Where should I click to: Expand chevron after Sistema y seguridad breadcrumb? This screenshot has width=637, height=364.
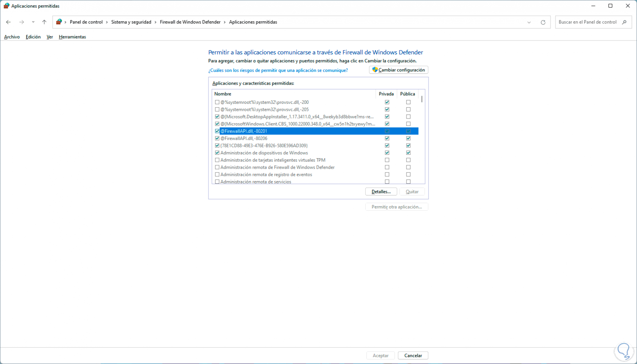point(156,22)
